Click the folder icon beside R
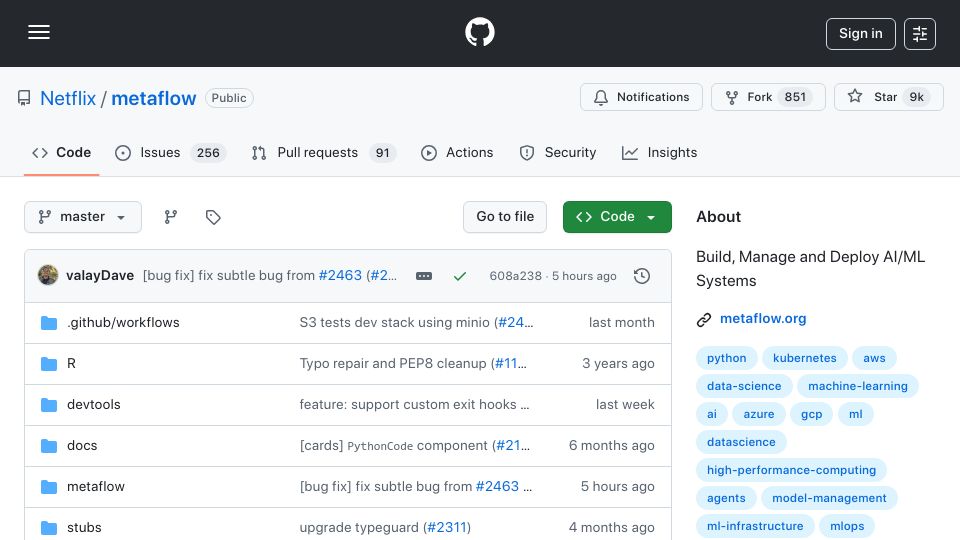This screenshot has width=960, height=540. coord(49,364)
